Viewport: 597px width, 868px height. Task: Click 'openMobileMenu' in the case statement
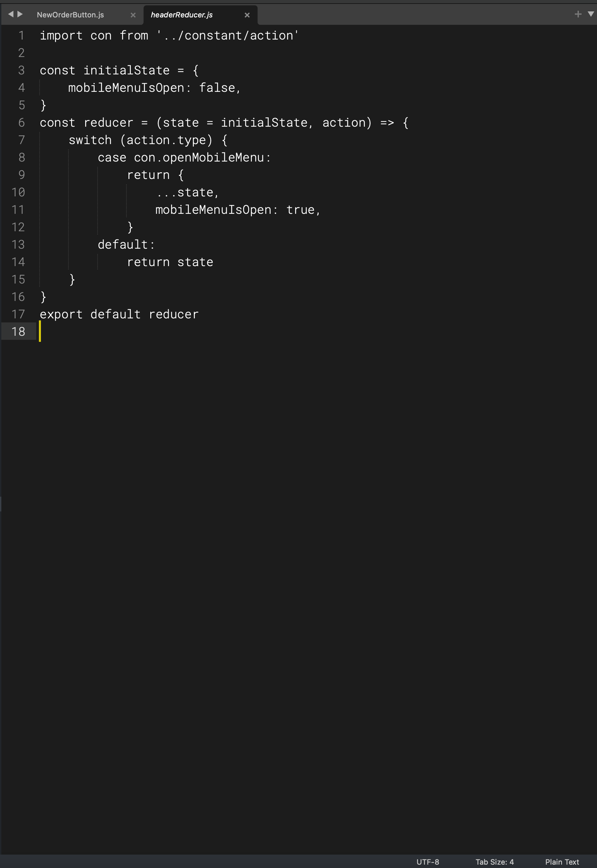coord(213,158)
